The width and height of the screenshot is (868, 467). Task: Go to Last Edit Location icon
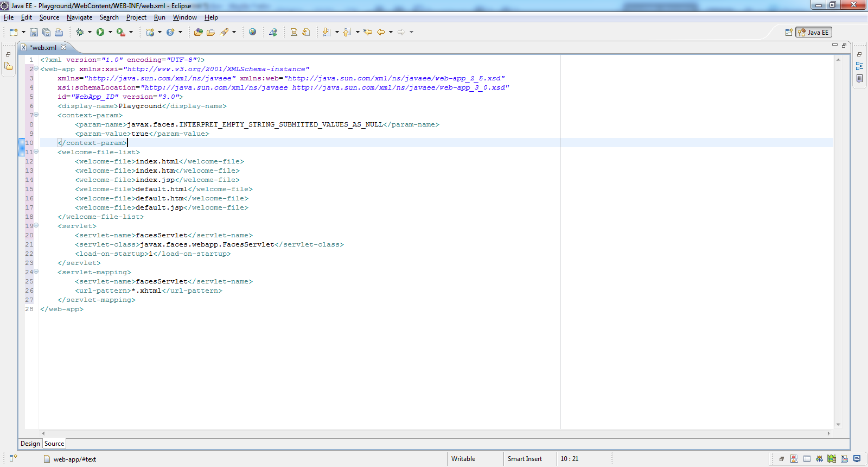(x=368, y=32)
